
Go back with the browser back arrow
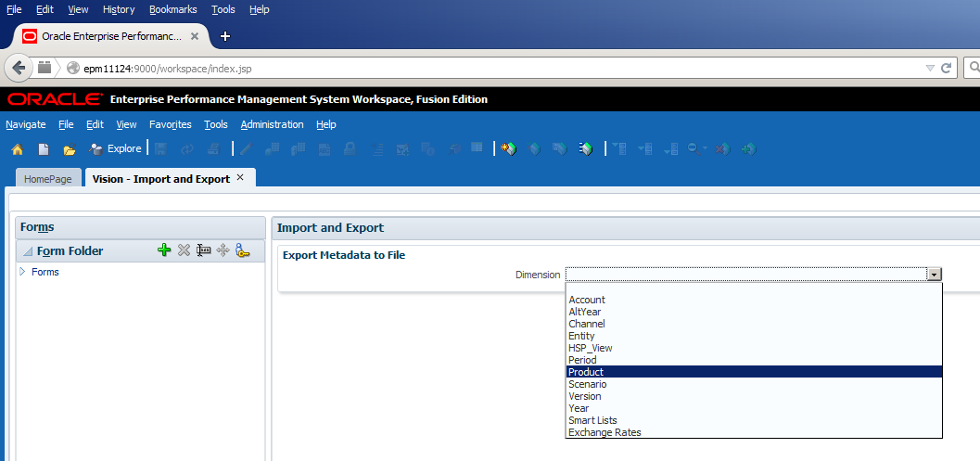[x=19, y=68]
